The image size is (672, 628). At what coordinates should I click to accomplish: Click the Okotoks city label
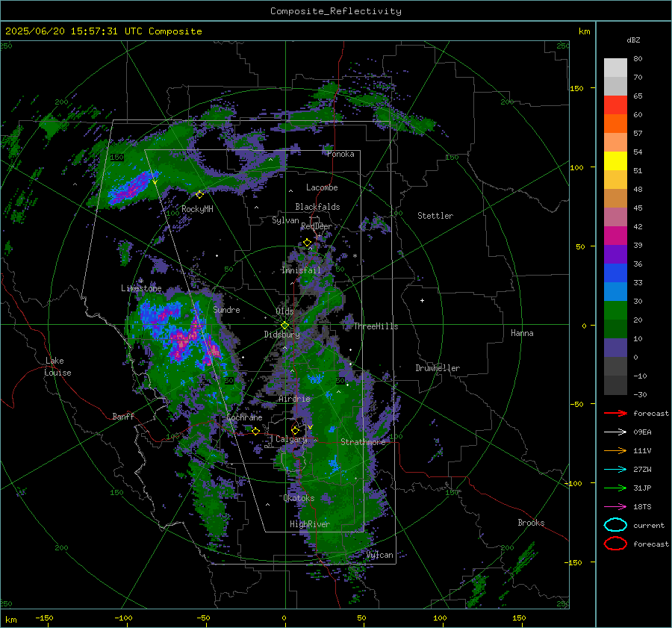(x=299, y=498)
